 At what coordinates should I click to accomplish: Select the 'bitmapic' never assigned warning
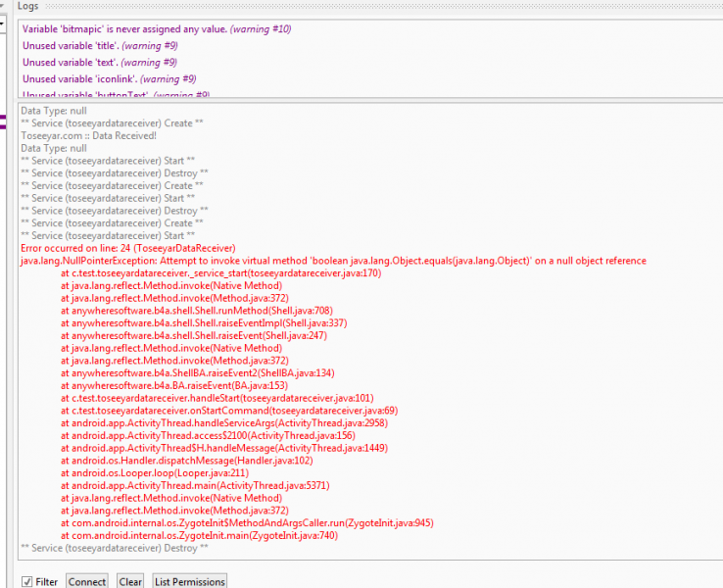pos(157,29)
